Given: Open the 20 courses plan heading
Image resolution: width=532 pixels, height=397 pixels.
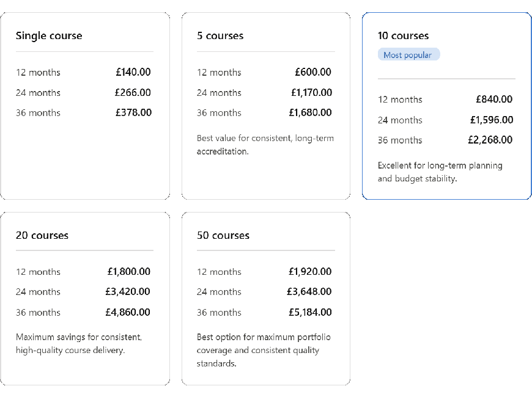Looking at the screenshot, I should [x=42, y=235].
